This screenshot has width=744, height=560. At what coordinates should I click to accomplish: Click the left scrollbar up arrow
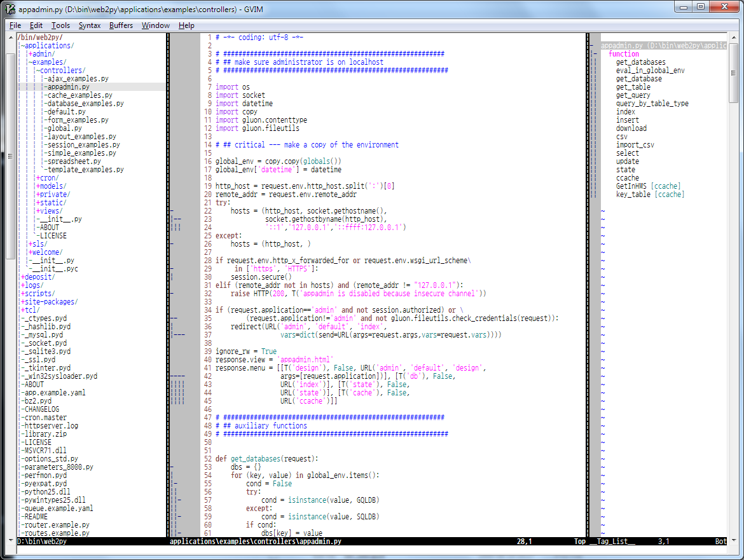tap(11, 37)
